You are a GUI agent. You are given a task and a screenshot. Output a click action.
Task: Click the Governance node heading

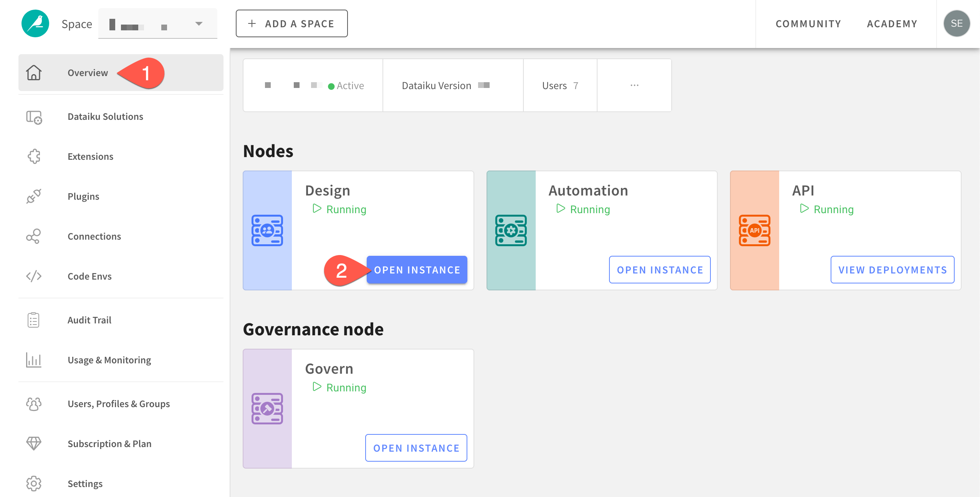[313, 329]
